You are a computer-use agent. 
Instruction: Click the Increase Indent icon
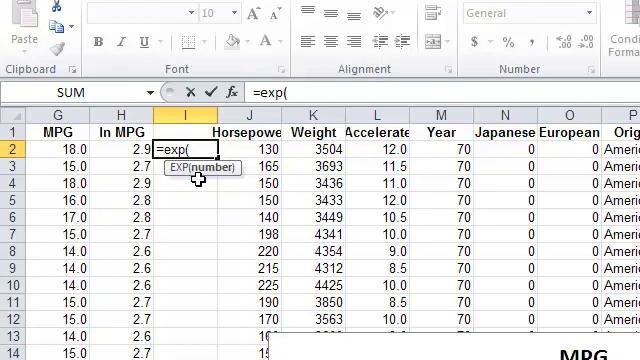point(403,42)
